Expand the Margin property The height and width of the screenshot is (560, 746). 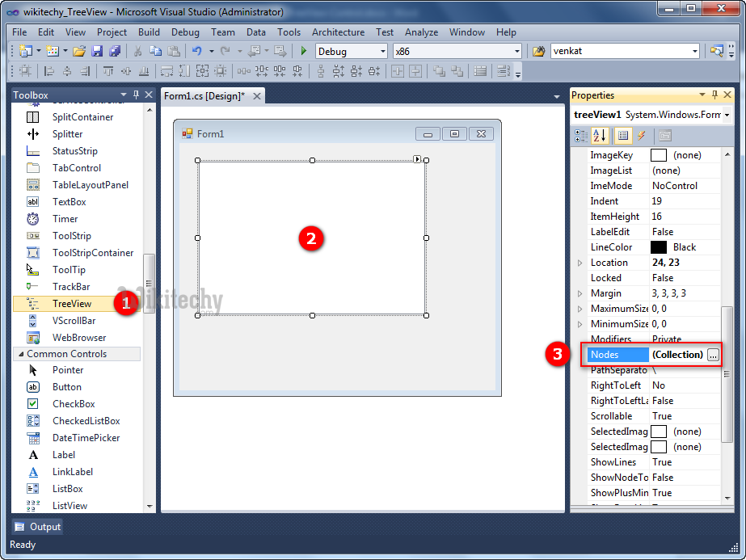(580, 293)
